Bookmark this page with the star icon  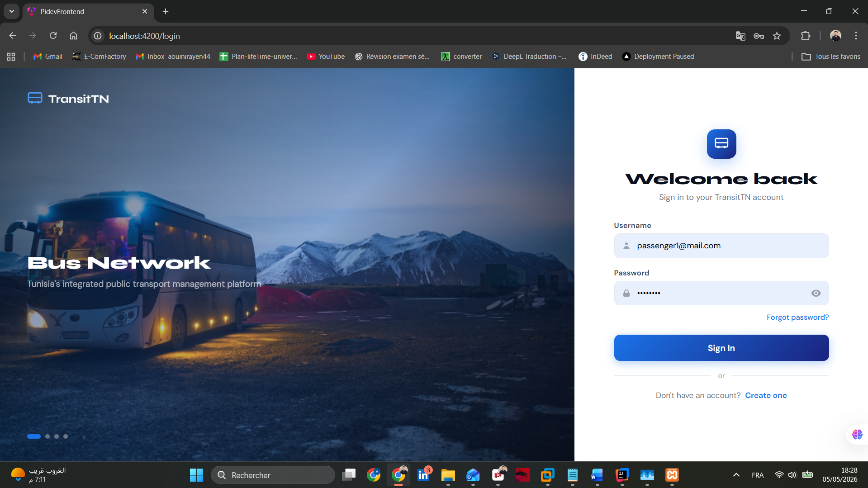coord(777,36)
